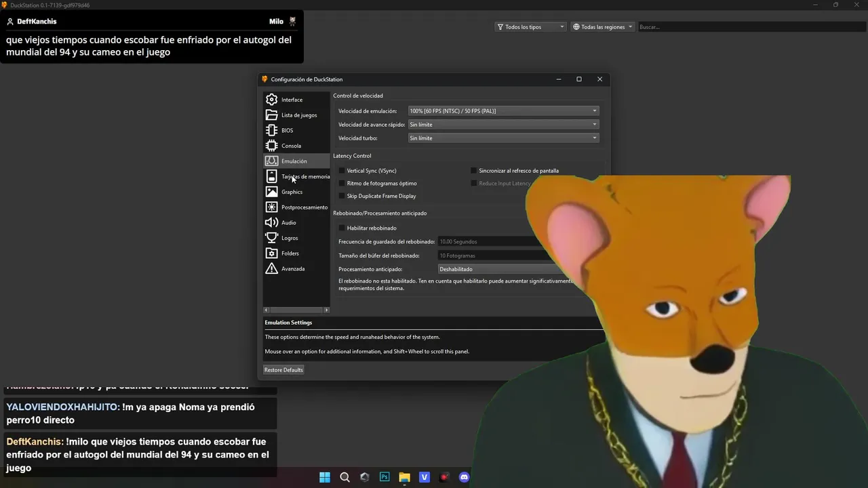Maximize the settings dialog window
The height and width of the screenshot is (488, 868).
point(579,79)
